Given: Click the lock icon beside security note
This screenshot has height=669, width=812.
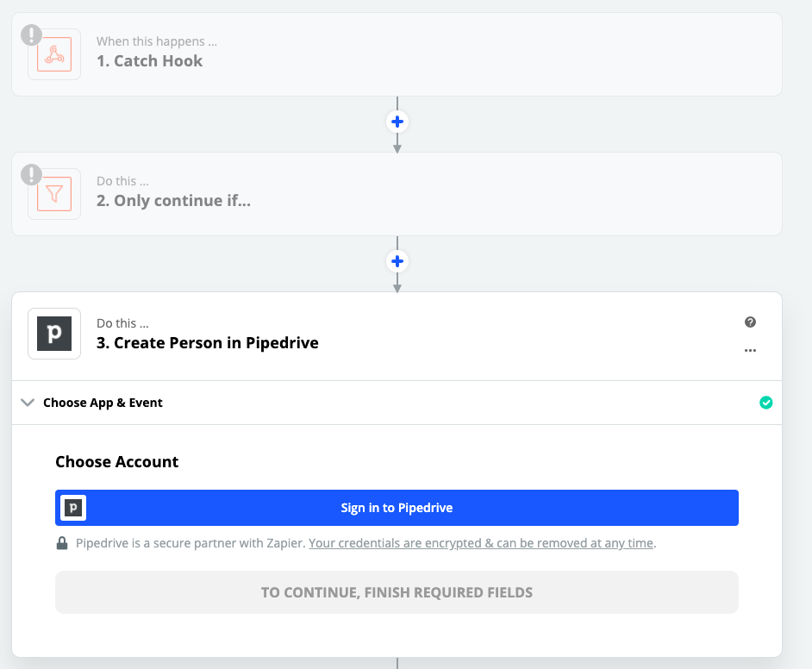Looking at the screenshot, I should pos(62,543).
